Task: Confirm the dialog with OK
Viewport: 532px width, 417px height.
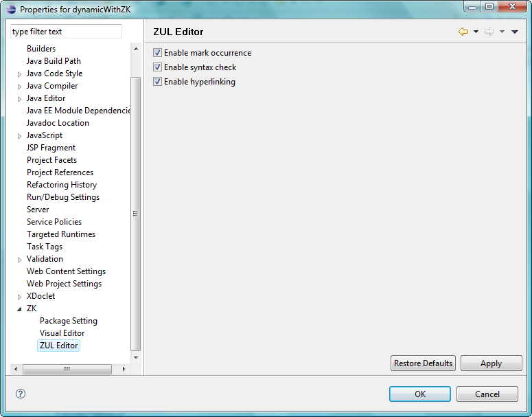Action: pos(419,394)
